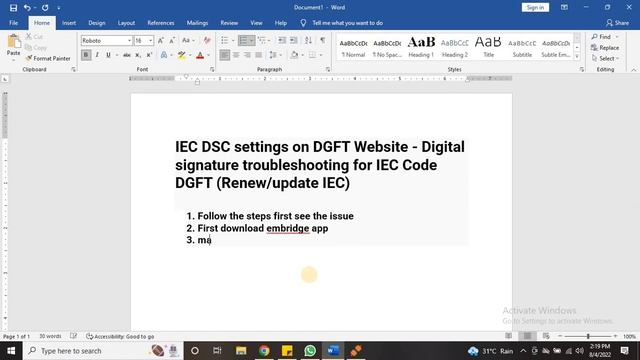
Task: Increase paragraph indent
Action: point(293,40)
